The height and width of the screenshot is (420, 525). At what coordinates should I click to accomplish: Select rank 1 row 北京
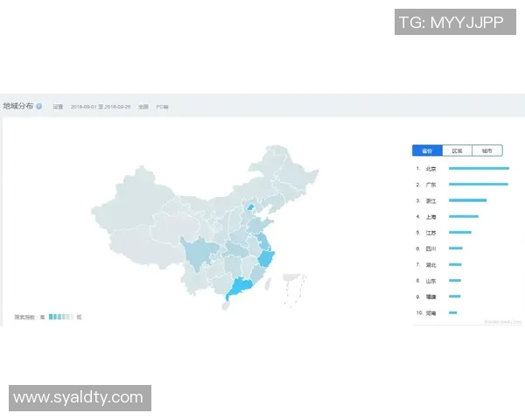pyautogui.click(x=463, y=169)
